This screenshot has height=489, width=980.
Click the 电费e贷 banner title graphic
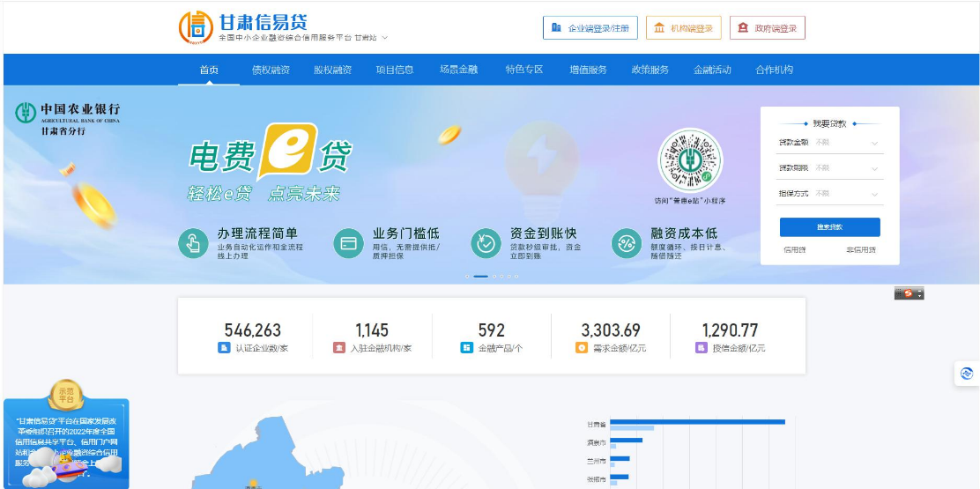[x=271, y=152]
